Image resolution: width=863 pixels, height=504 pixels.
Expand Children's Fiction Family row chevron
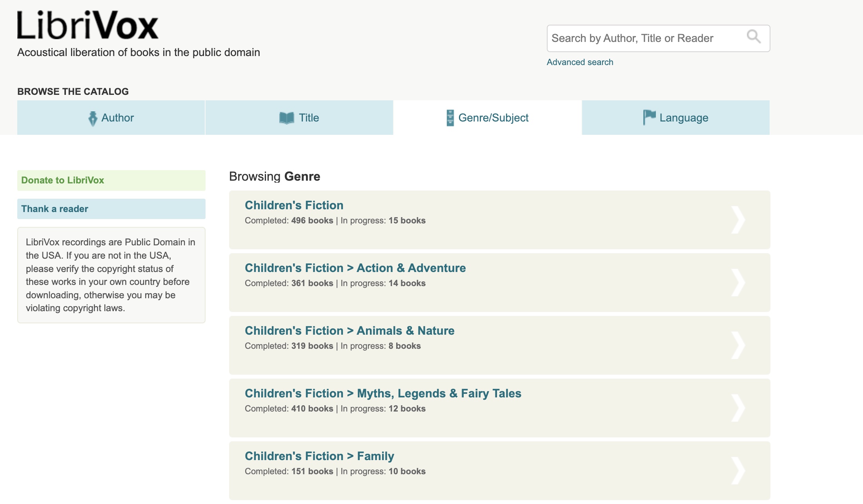click(x=737, y=471)
